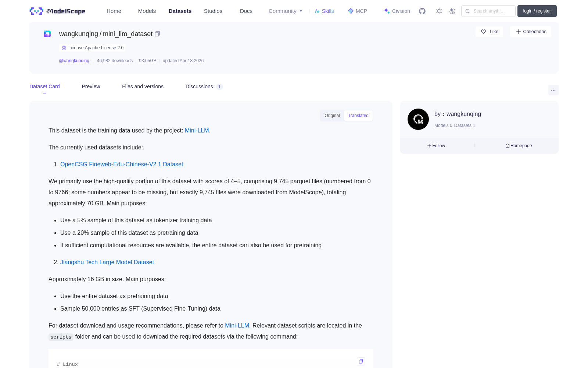The image size is (588, 368).
Task: Click the dataset avatar icon
Action: [47, 34]
